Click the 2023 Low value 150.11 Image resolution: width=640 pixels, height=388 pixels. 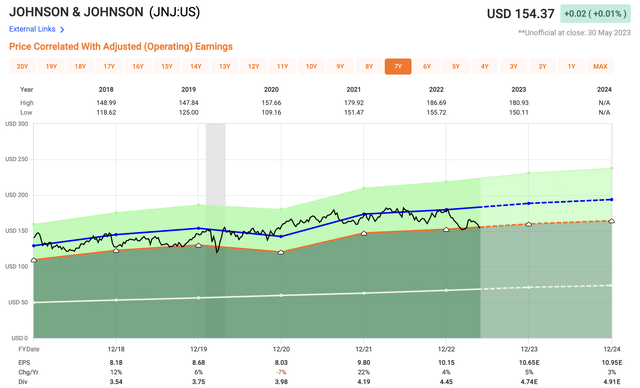519,112
